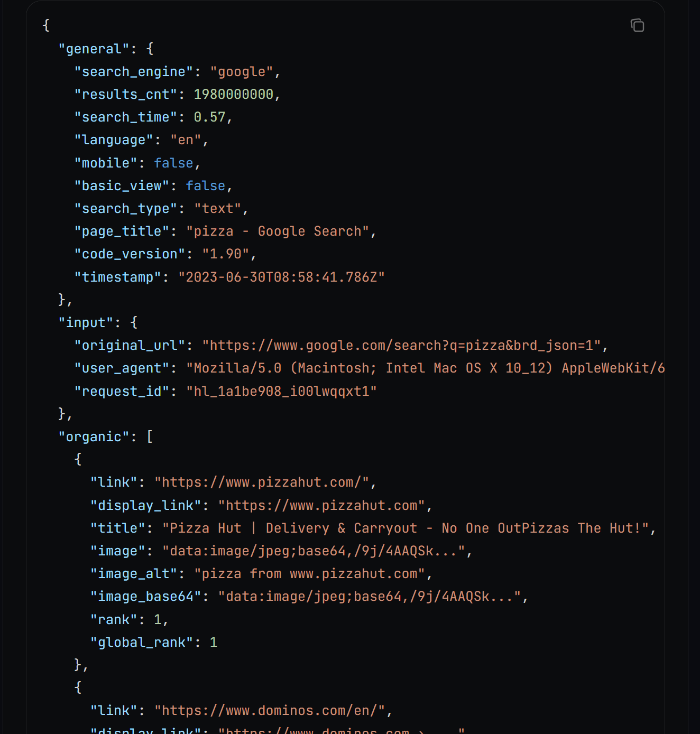Click the timestamp value string
700x734 pixels.
pos(281,277)
